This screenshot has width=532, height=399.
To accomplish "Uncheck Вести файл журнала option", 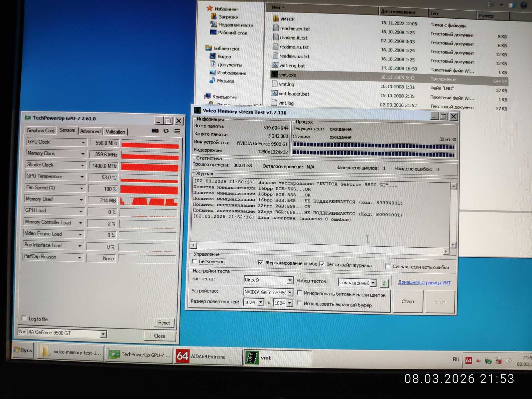I will point(322,264).
